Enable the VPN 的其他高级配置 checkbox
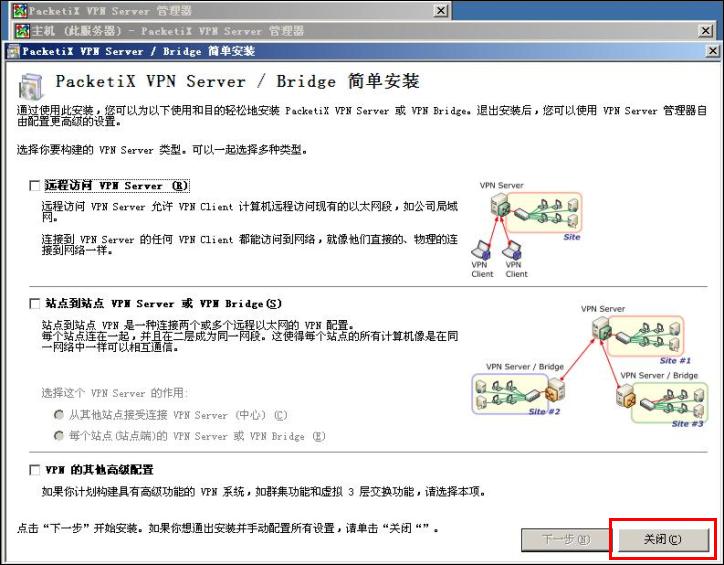 pos(34,470)
